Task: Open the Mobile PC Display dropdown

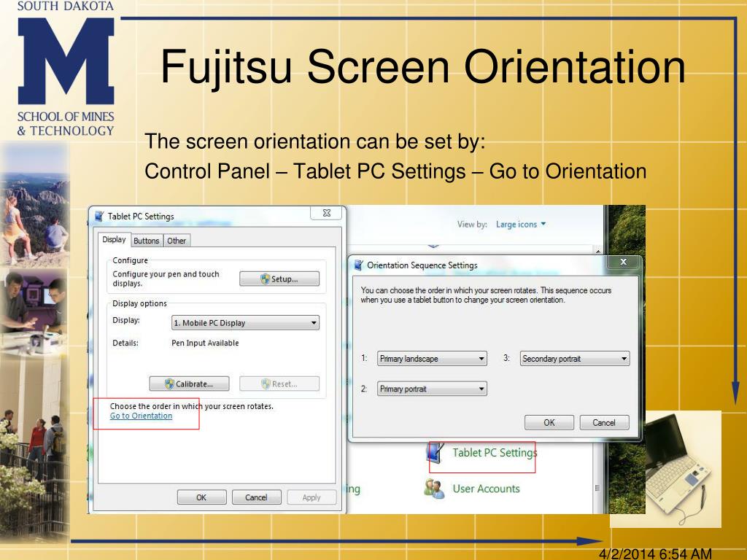Action: pos(245,323)
